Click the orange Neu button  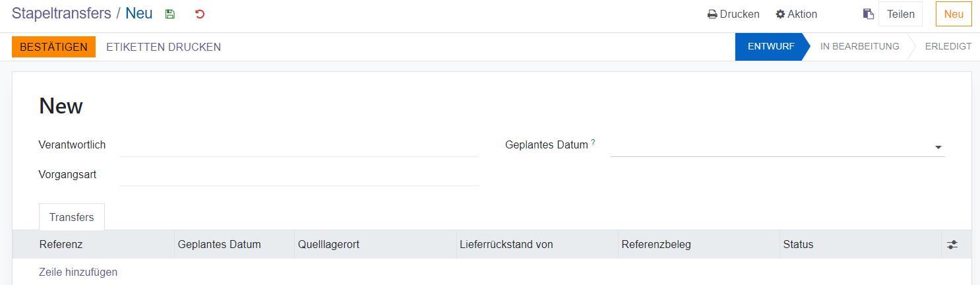click(x=954, y=14)
